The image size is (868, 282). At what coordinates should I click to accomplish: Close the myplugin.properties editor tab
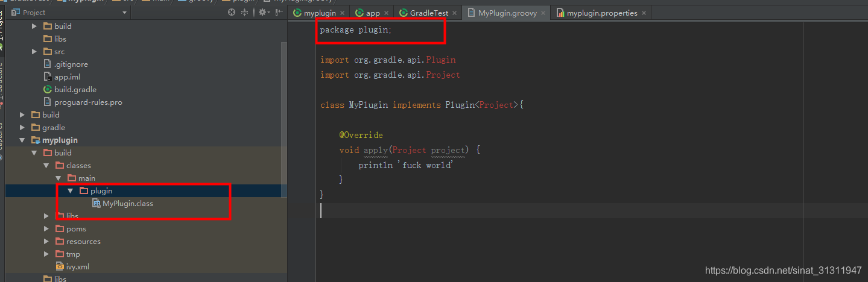644,13
